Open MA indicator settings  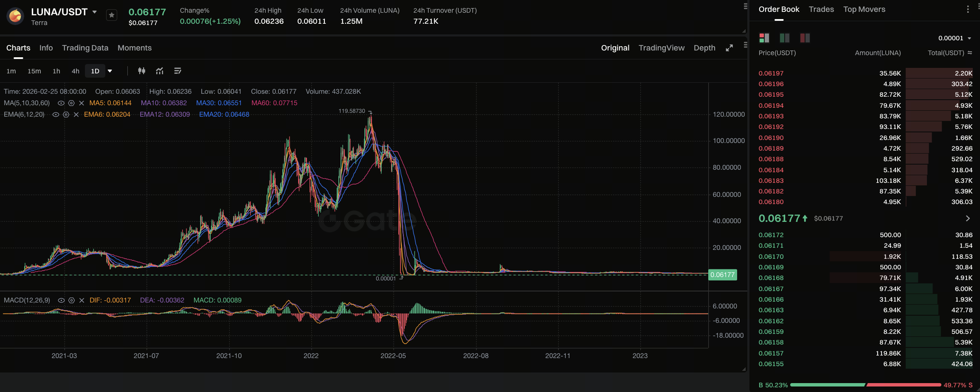(71, 103)
